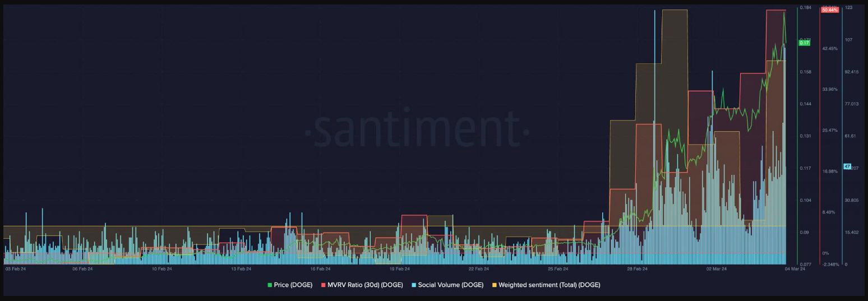Click the blue 47 social volume badge
The height and width of the screenshot is (301, 868).
847,166
